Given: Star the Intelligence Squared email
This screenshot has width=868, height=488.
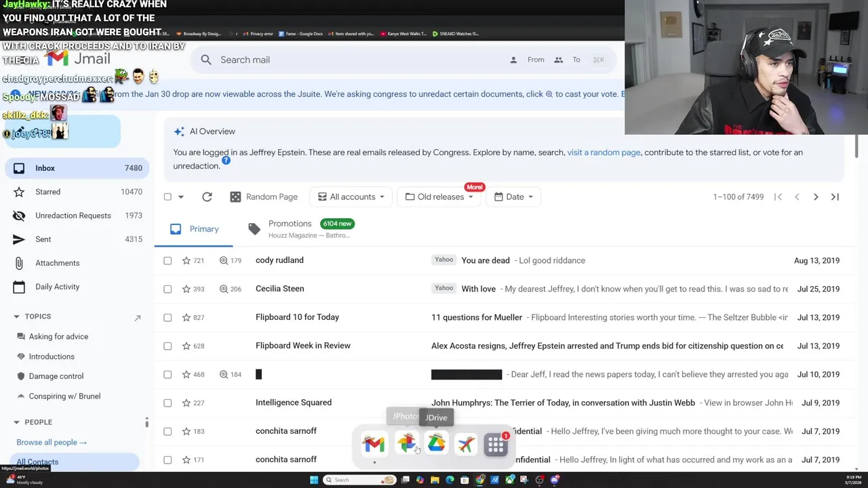Looking at the screenshot, I should (x=186, y=403).
